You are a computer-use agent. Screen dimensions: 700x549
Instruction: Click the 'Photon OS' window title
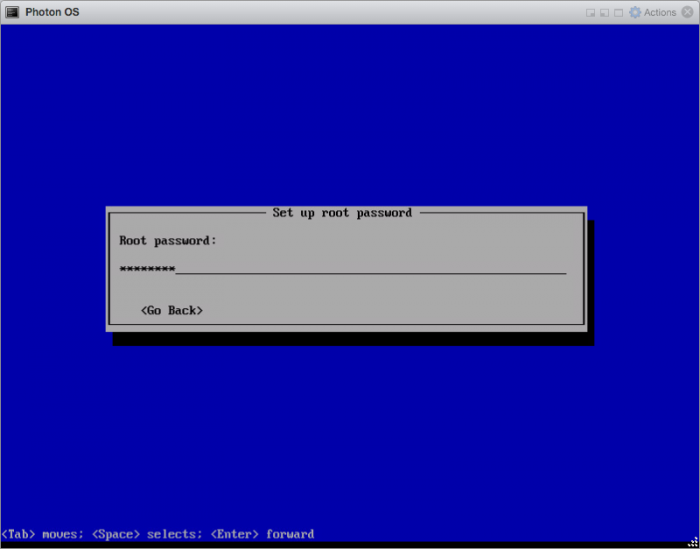click(52, 12)
